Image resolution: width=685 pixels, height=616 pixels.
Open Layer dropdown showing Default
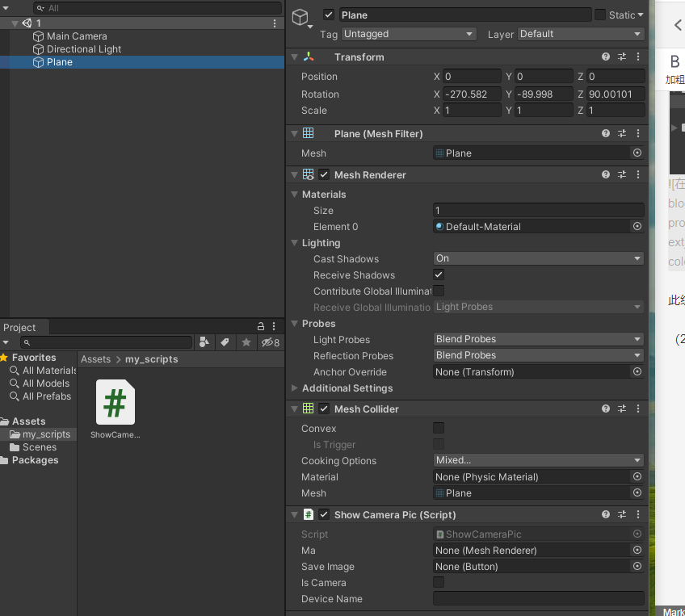point(581,34)
